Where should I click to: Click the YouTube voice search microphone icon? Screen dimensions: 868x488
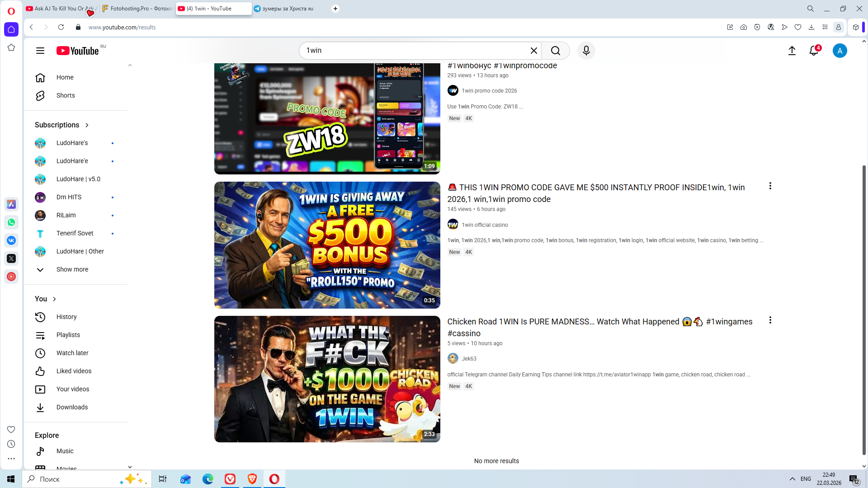pos(586,51)
